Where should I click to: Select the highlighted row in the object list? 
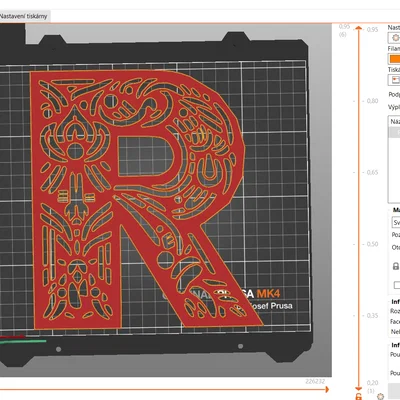click(x=395, y=132)
